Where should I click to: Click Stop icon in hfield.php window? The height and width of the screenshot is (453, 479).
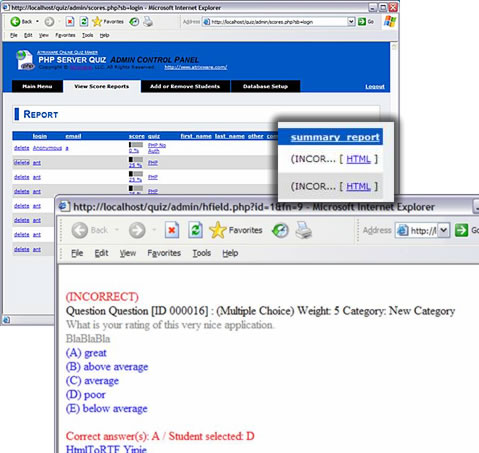coord(172,230)
